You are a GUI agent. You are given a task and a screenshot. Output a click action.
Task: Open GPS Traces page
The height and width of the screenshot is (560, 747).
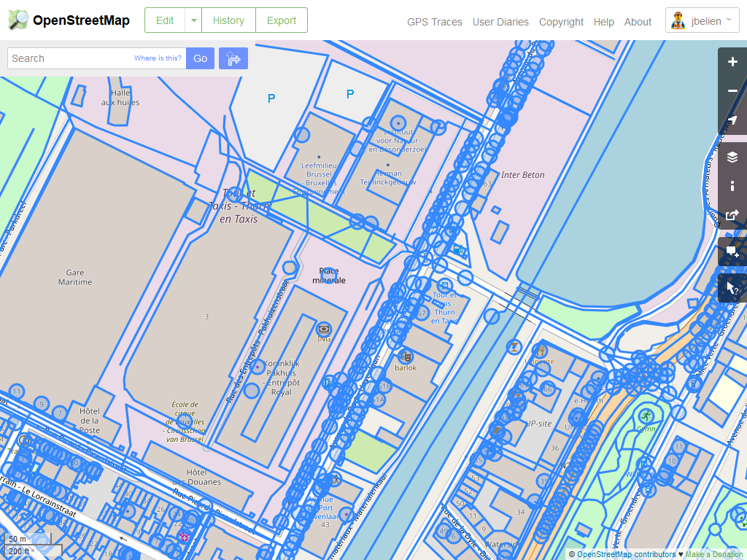(x=434, y=22)
